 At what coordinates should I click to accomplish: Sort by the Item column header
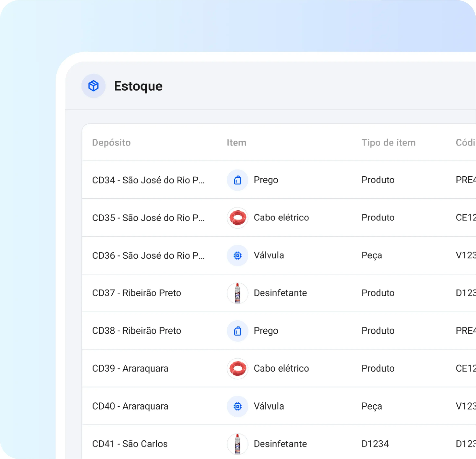click(x=236, y=143)
